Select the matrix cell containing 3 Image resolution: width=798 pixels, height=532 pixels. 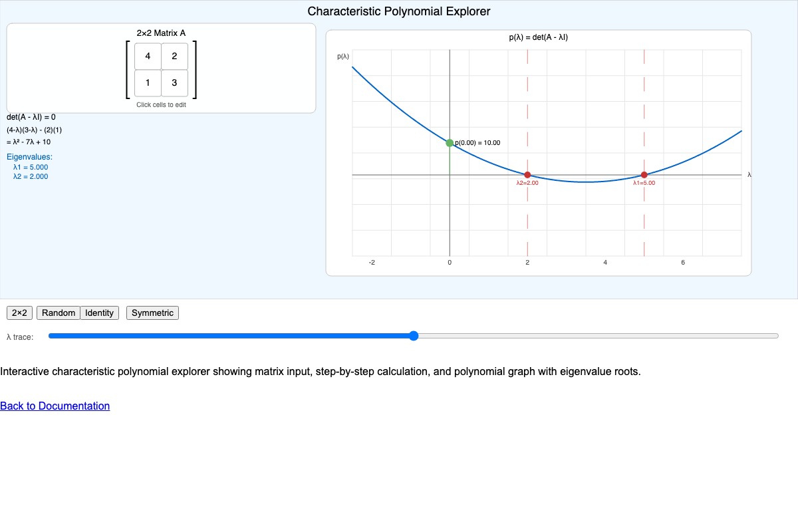(x=174, y=82)
